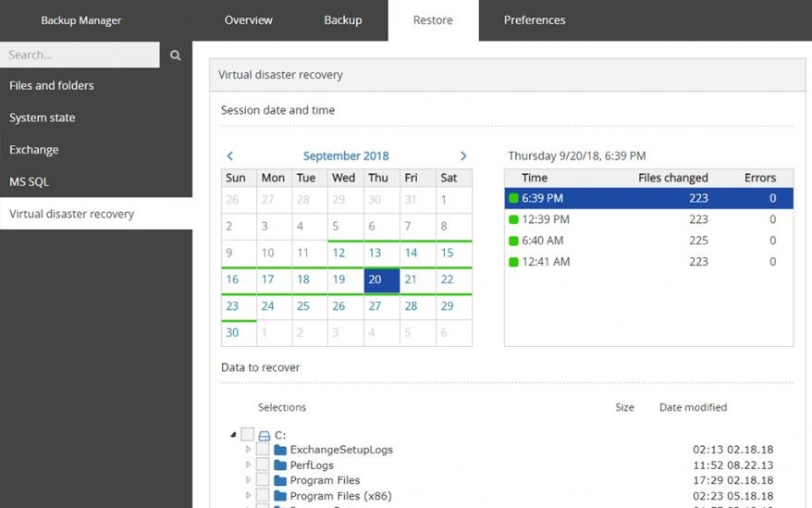Expand the ExchangeSetupLogs folder
The image size is (812, 508).
(248, 449)
